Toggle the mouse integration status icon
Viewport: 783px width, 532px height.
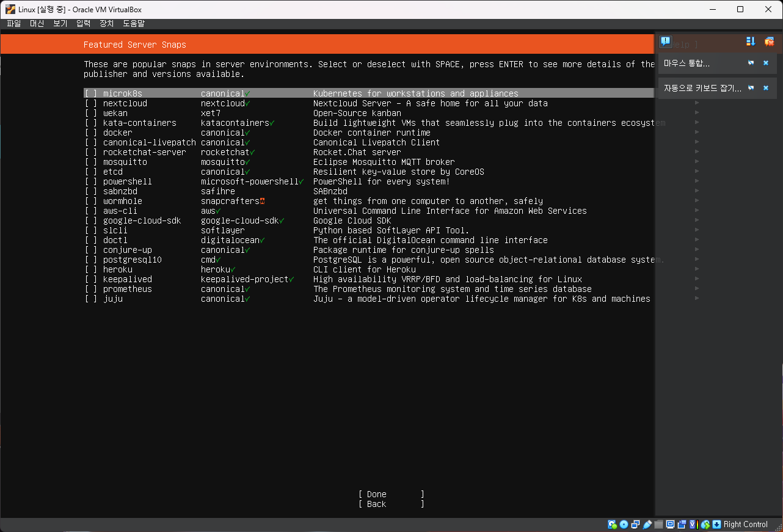click(x=705, y=524)
